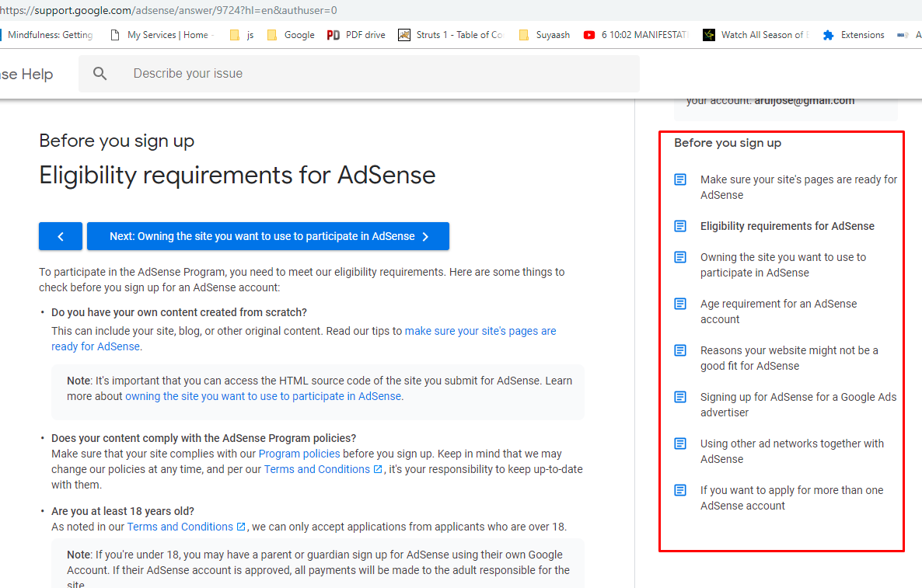Click article icon beside "Owning the site you want"
Image resolution: width=922 pixels, height=588 pixels.
(680, 257)
